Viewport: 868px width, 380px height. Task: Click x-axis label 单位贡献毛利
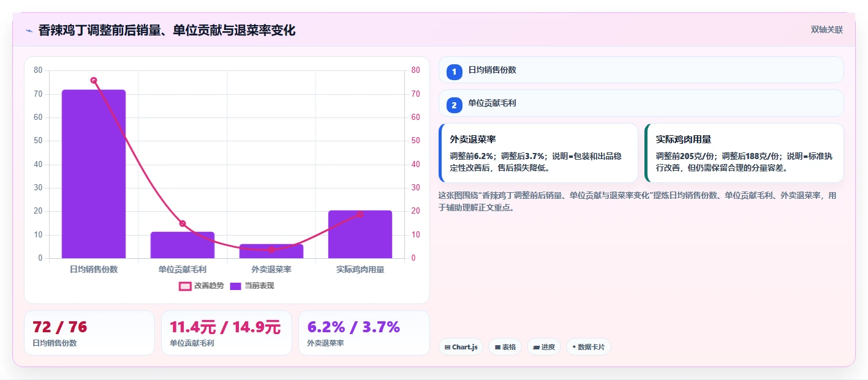[x=183, y=269]
